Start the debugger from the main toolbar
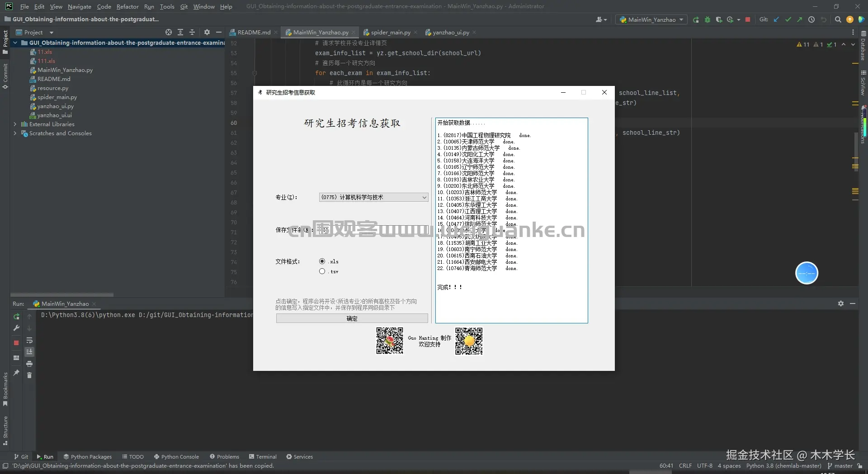 [x=708, y=19]
